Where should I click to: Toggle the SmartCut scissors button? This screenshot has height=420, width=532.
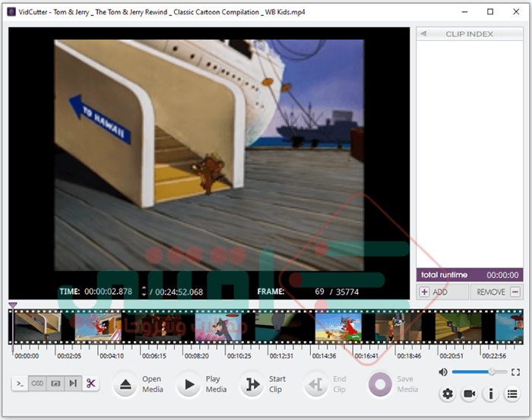click(x=90, y=384)
